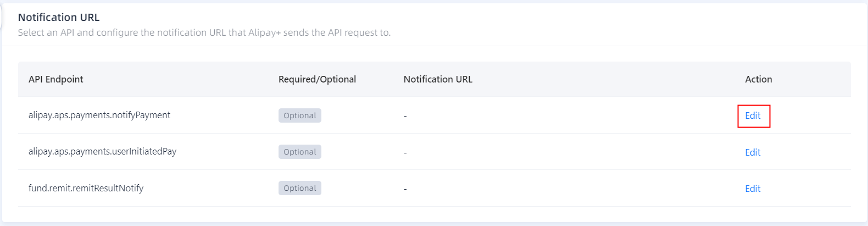This screenshot has height=226, width=868.
Task: Edit the fund.remit.remitResultNotify notification URL
Action: pyautogui.click(x=753, y=189)
